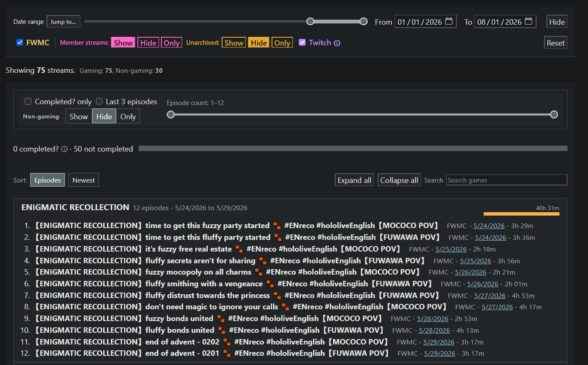Set Member streams to Hide
The width and height of the screenshot is (588, 365).
[148, 43]
